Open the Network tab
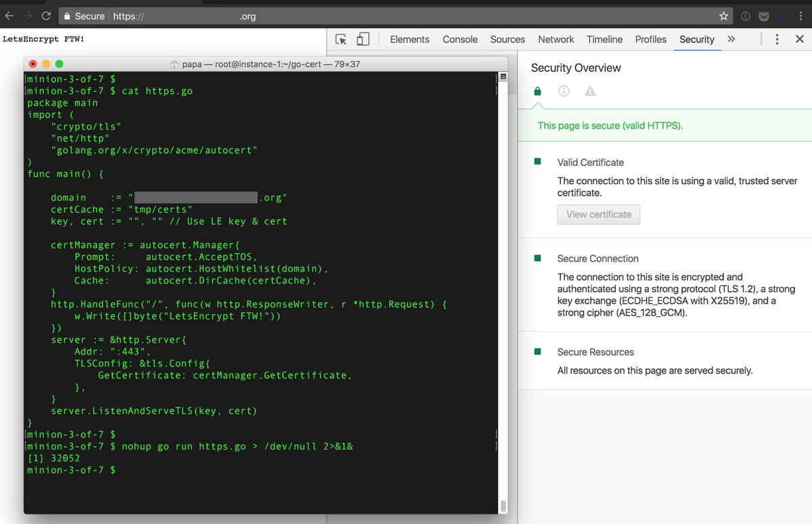Screen dimensions: 812x524 pos(556,39)
